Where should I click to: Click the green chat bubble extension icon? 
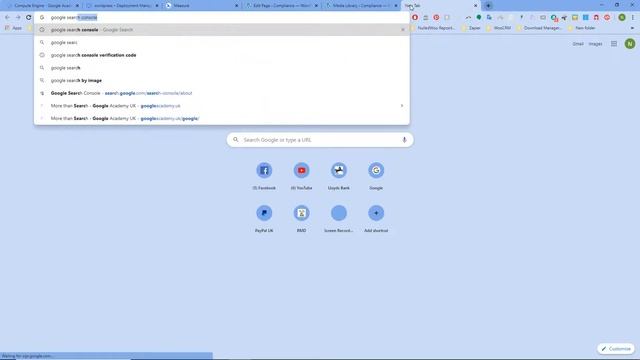pos(479,18)
